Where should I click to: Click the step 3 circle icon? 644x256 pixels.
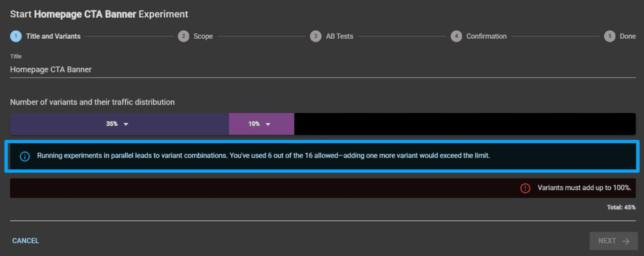click(x=315, y=36)
